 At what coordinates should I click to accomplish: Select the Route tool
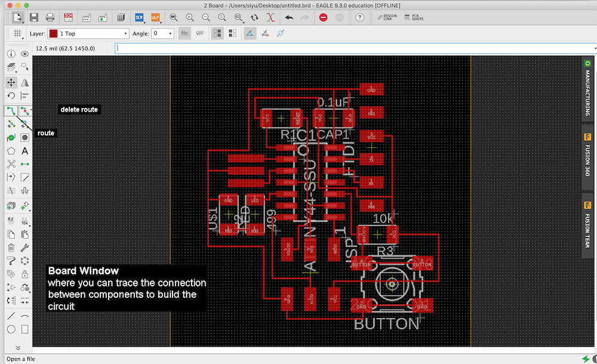(11, 111)
